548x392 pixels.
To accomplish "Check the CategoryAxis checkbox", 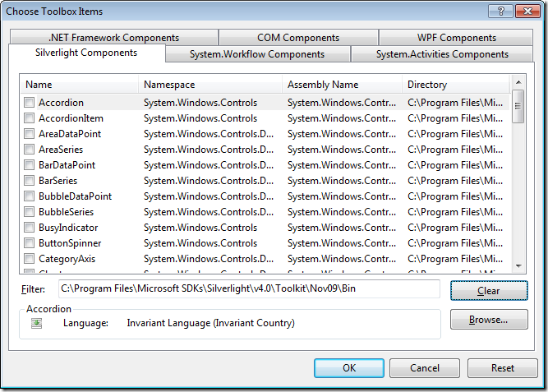I will [x=29, y=258].
